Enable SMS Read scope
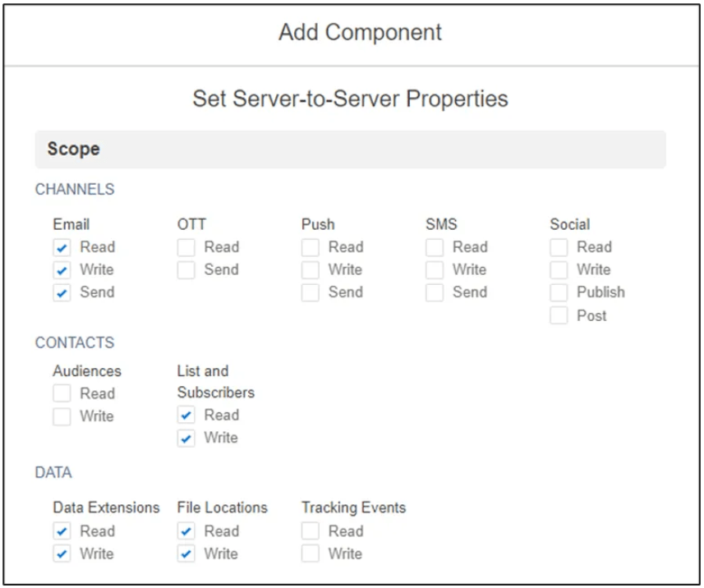704x588 pixels. 435,247
